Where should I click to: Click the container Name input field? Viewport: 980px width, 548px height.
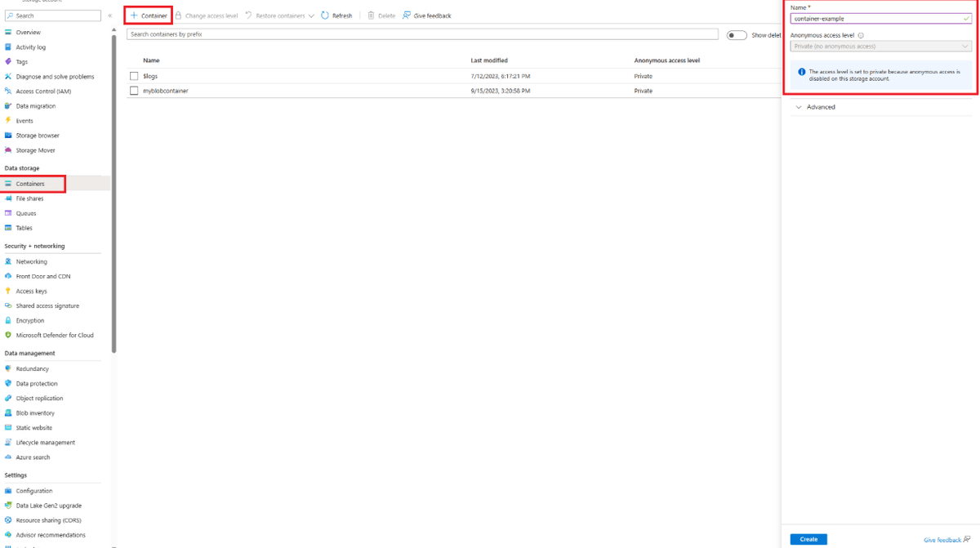[x=881, y=18]
